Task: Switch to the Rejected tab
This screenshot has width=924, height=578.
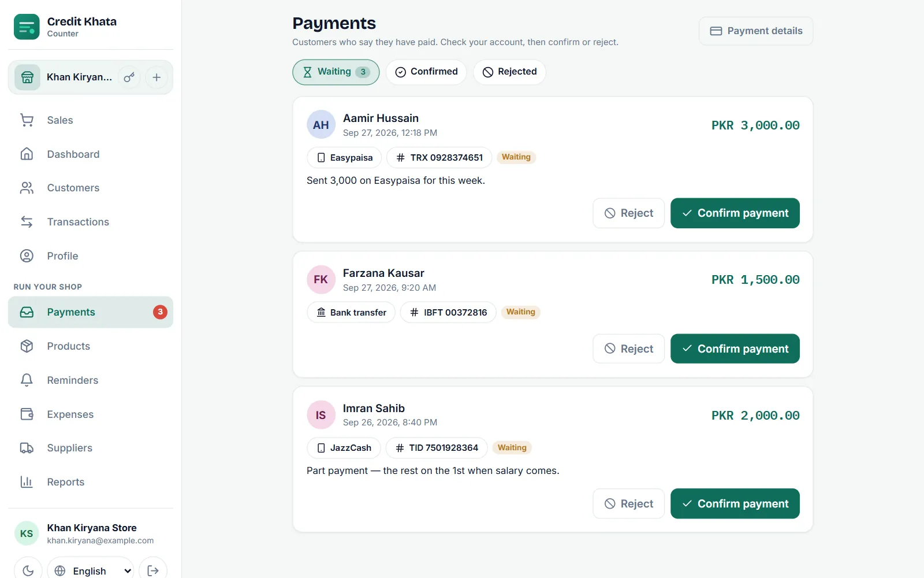Action: (509, 72)
